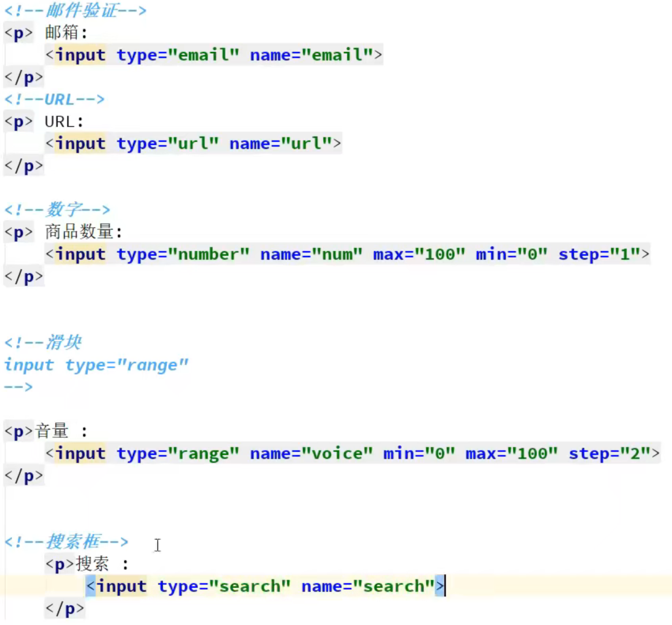672x625 pixels.
Task: Click type="url" attribute
Action: (x=168, y=144)
